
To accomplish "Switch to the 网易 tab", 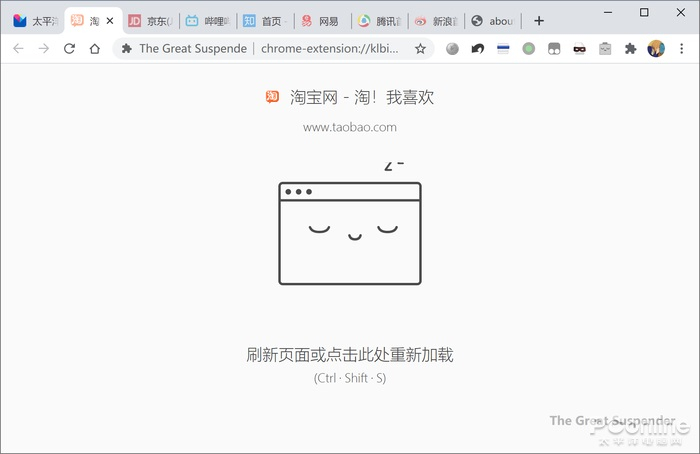I will [x=322, y=21].
